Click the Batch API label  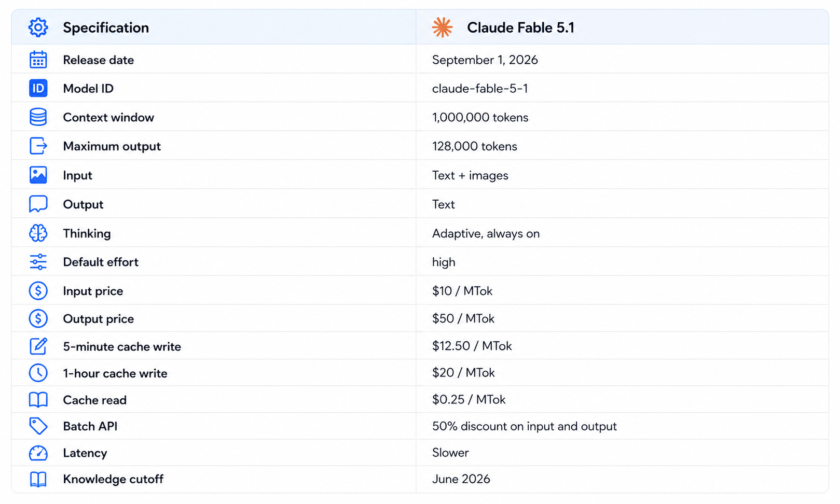[x=90, y=426]
